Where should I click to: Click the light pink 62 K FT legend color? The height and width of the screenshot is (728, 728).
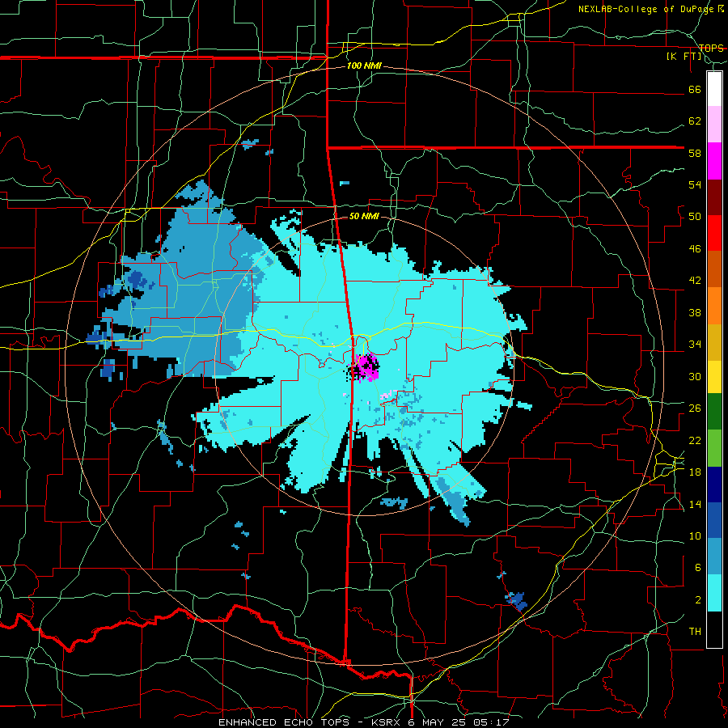tap(714, 124)
